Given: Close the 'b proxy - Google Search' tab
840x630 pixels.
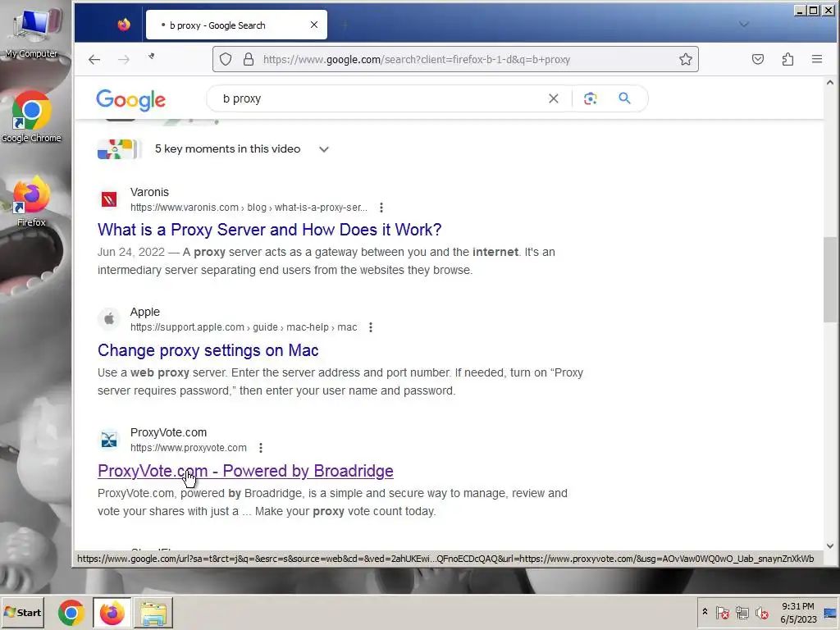Looking at the screenshot, I should pyautogui.click(x=314, y=25).
